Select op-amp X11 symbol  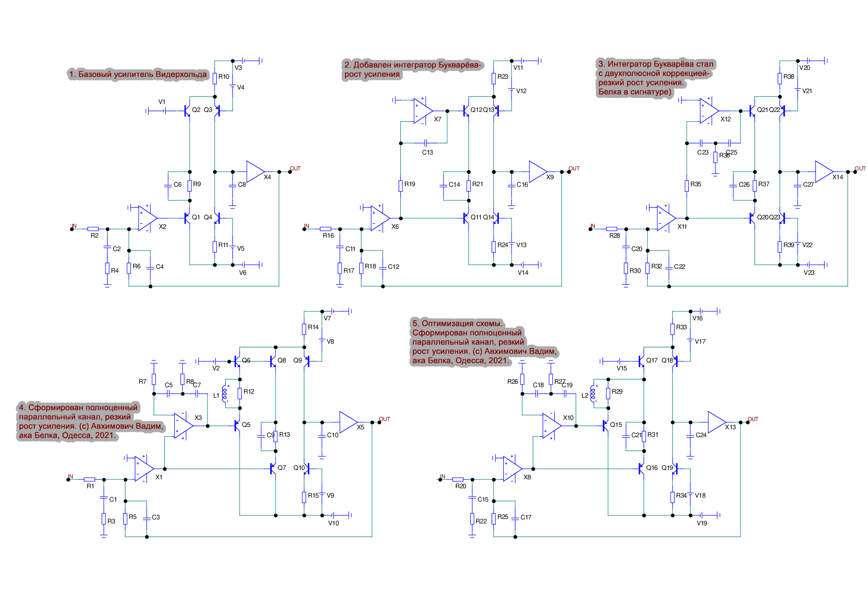pos(666,218)
